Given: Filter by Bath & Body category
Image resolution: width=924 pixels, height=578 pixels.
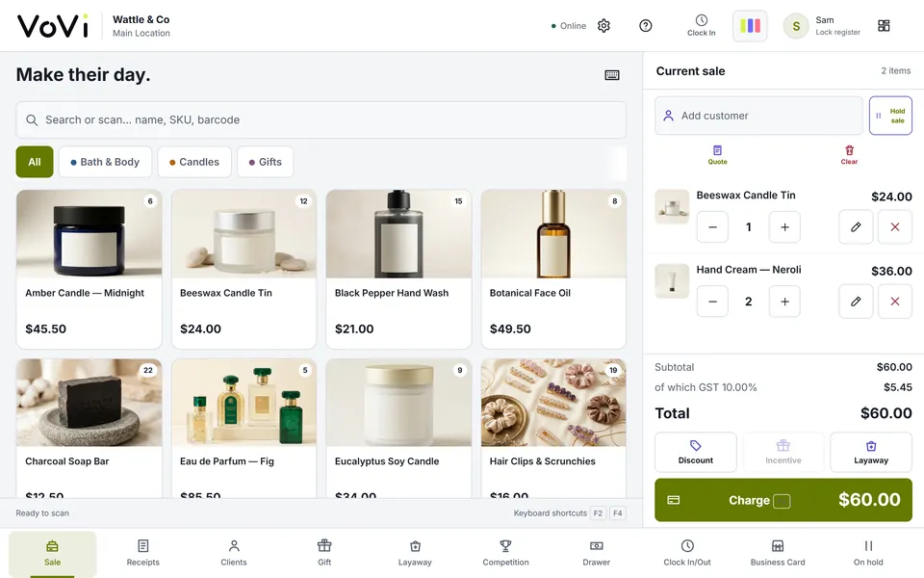Looking at the screenshot, I should coord(105,162).
